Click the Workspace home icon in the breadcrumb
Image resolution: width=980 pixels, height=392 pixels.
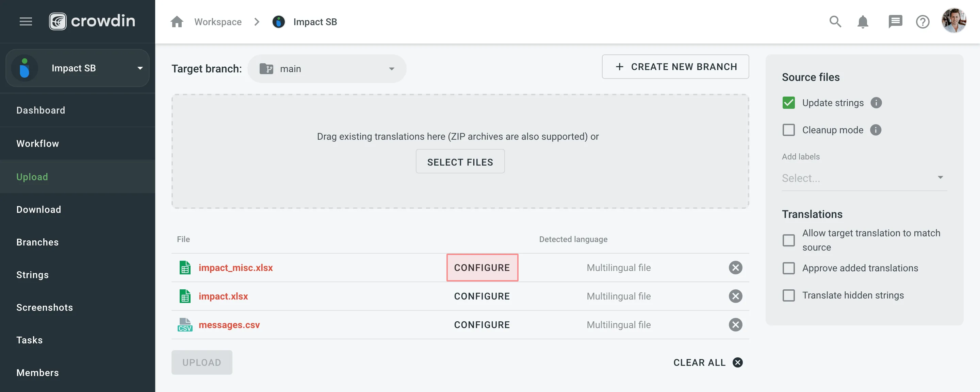point(177,22)
